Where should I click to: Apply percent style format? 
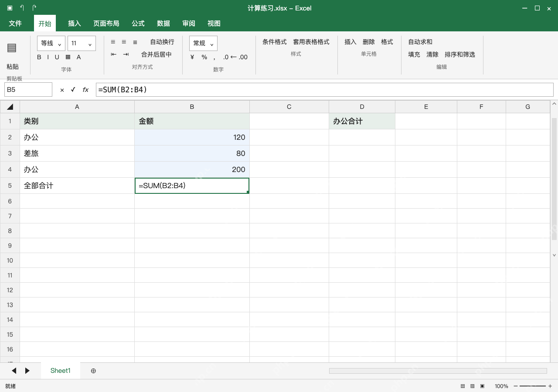click(204, 57)
